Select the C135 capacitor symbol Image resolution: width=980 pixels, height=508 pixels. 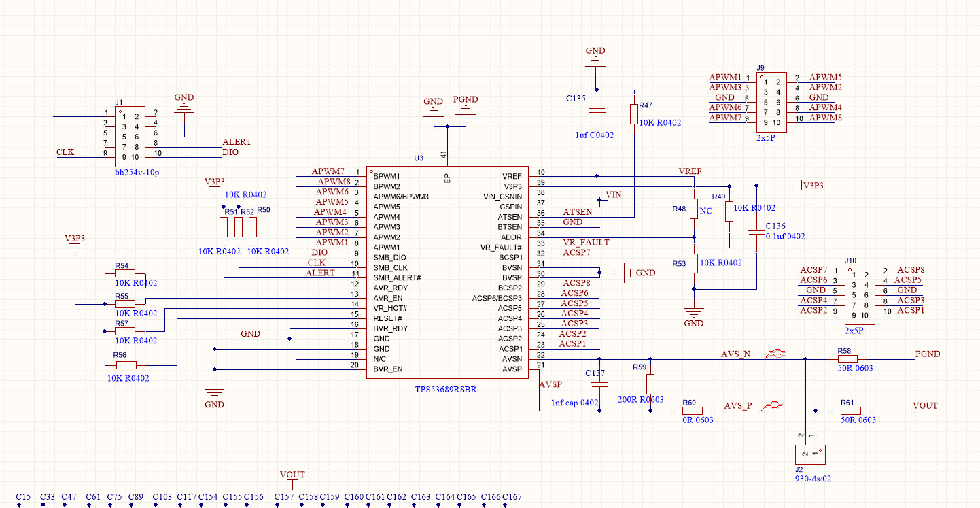point(597,109)
